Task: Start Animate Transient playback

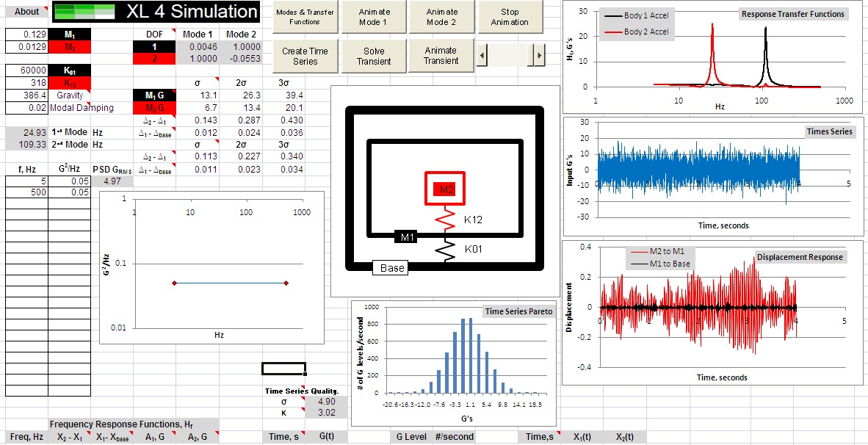Action: pos(441,55)
